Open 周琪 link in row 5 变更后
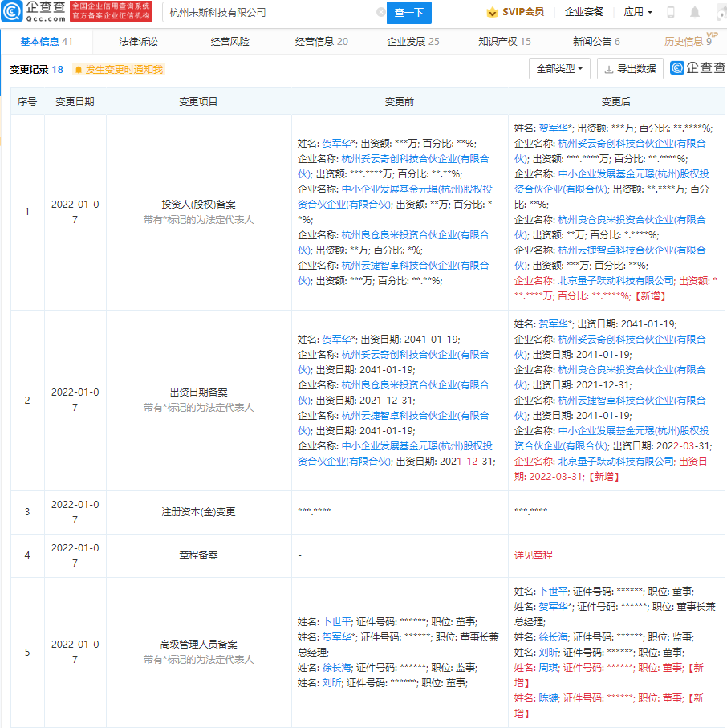 549,668
